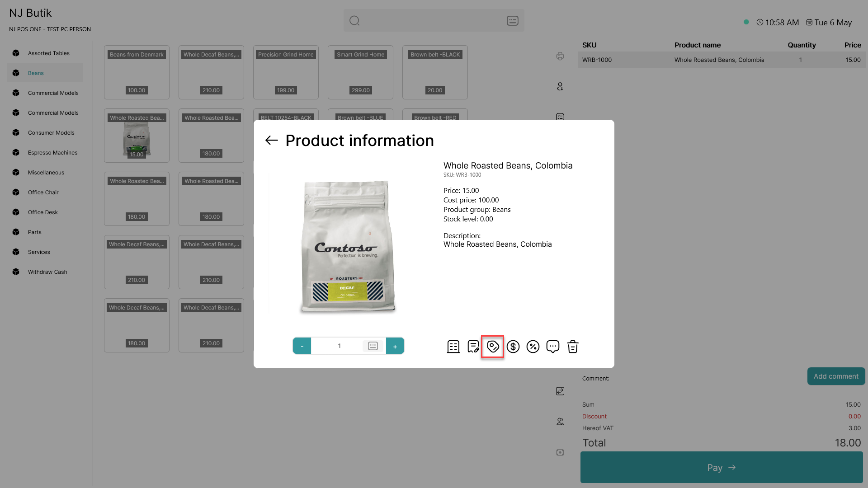Click cube icon beside Office Chair
This screenshot has height=488, width=868.
tap(16, 192)
